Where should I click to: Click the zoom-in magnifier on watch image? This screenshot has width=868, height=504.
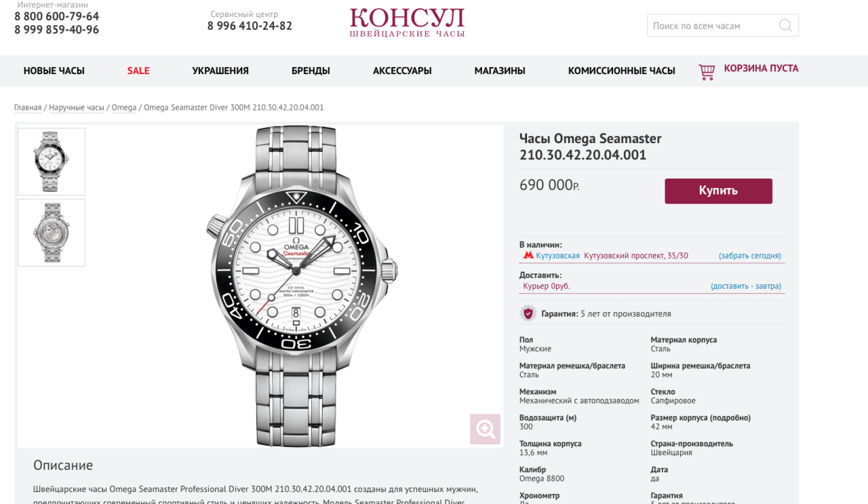click(485, 429)
